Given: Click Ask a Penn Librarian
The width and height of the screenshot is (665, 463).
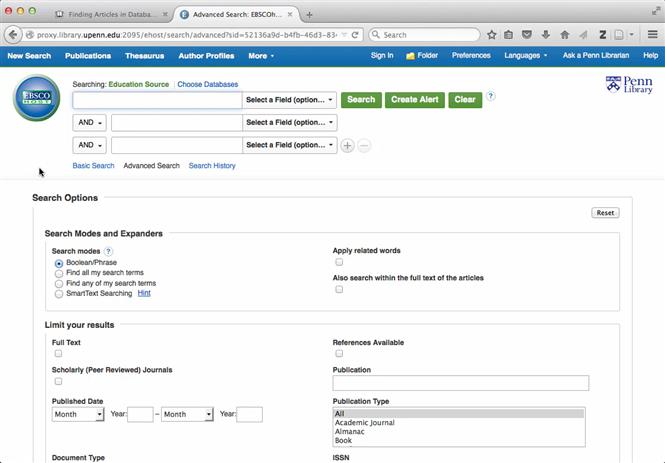Looking at the screenshot, I should 596,56.
